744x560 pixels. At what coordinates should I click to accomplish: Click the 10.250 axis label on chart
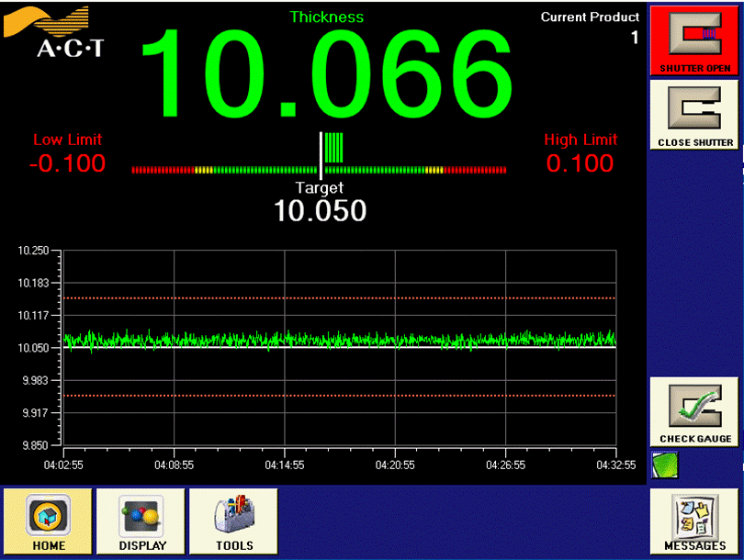33,251
